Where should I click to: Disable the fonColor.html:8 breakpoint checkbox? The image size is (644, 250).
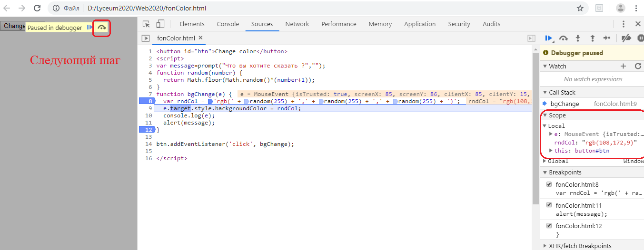click(x=549, y=184)
